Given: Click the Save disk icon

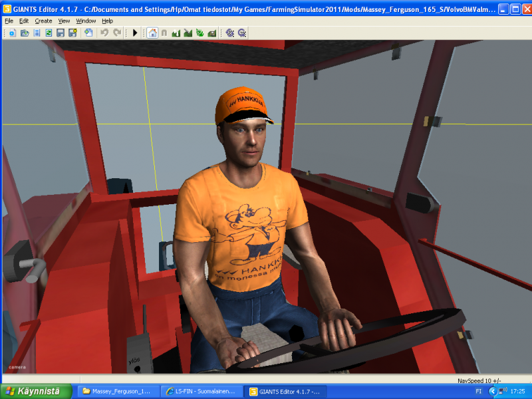Looking at the screenshot, I should tap(61, 33).
